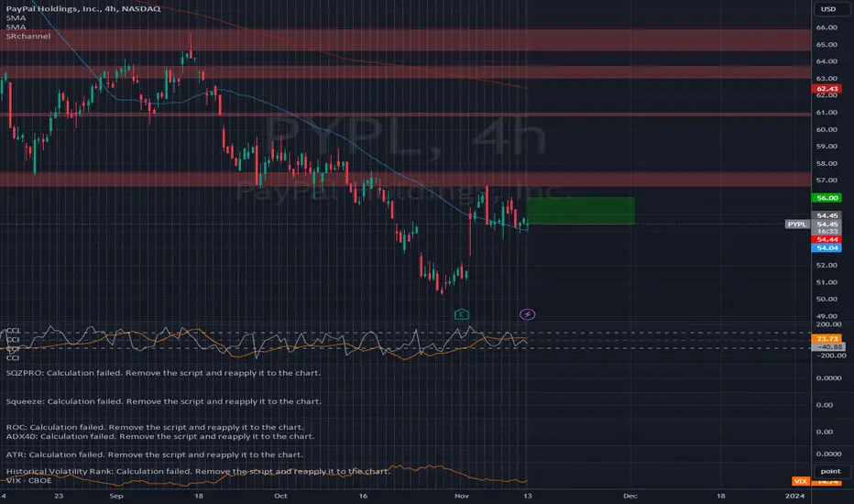This screenshot has height=504, width=854.
Task: Click the blue 54.04 price label
Action: point(827,248)
